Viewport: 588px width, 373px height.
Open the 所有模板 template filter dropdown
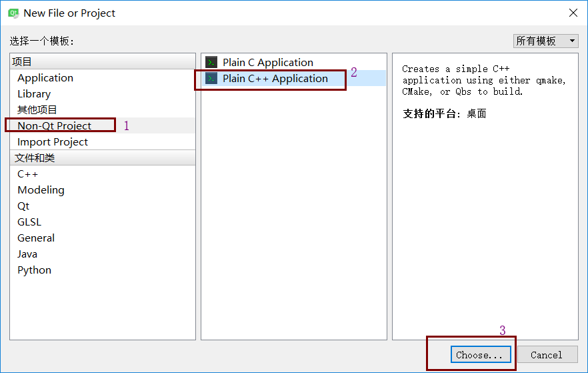[x=545, y=41]
